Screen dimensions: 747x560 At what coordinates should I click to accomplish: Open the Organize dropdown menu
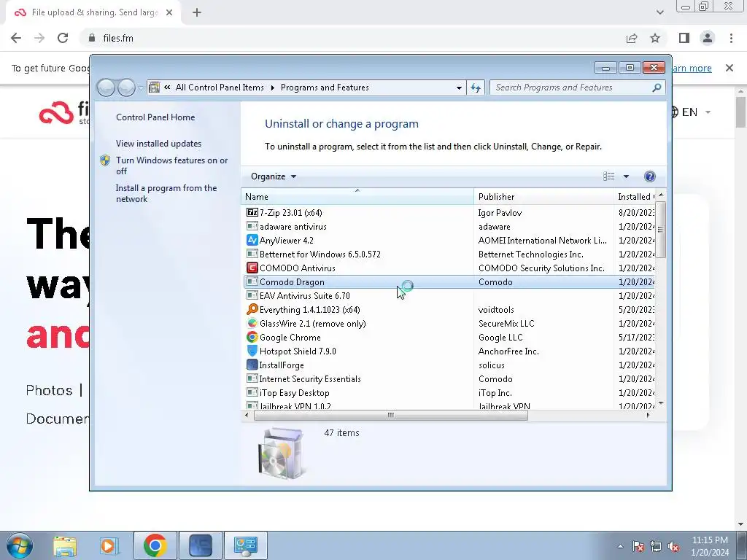[x=274, y=176]
